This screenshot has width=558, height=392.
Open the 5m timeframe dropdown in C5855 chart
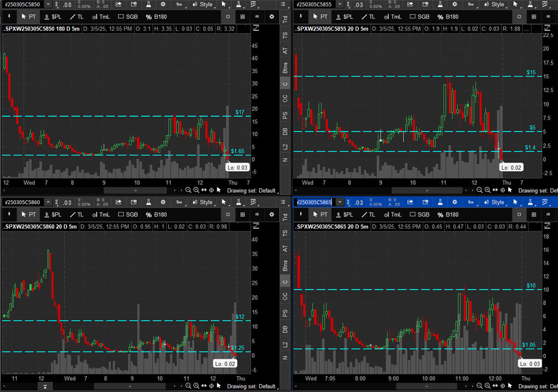click(471, 4)
